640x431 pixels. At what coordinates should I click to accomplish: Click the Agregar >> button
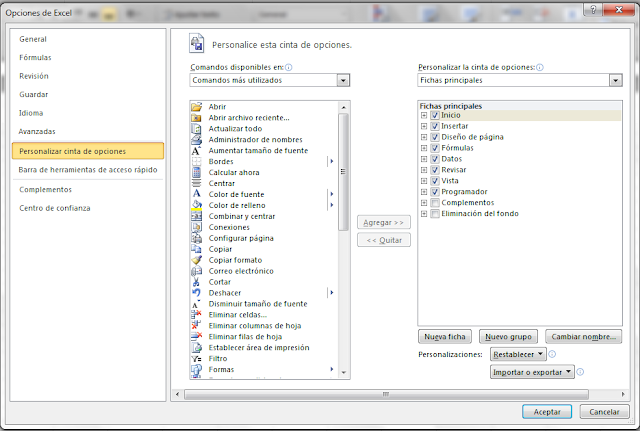coord(384,222)
